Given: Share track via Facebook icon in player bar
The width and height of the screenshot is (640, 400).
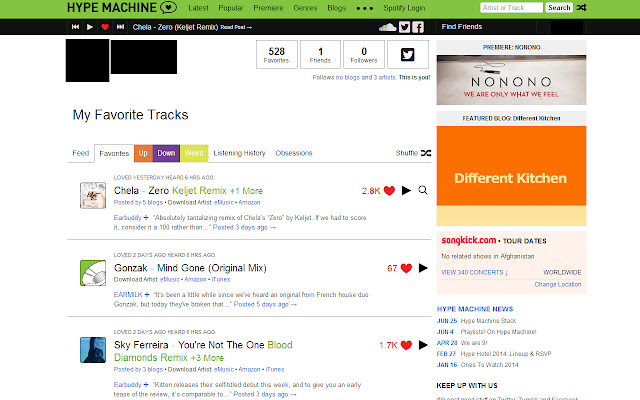Looking at the screenshot, I should coord(418,27).
